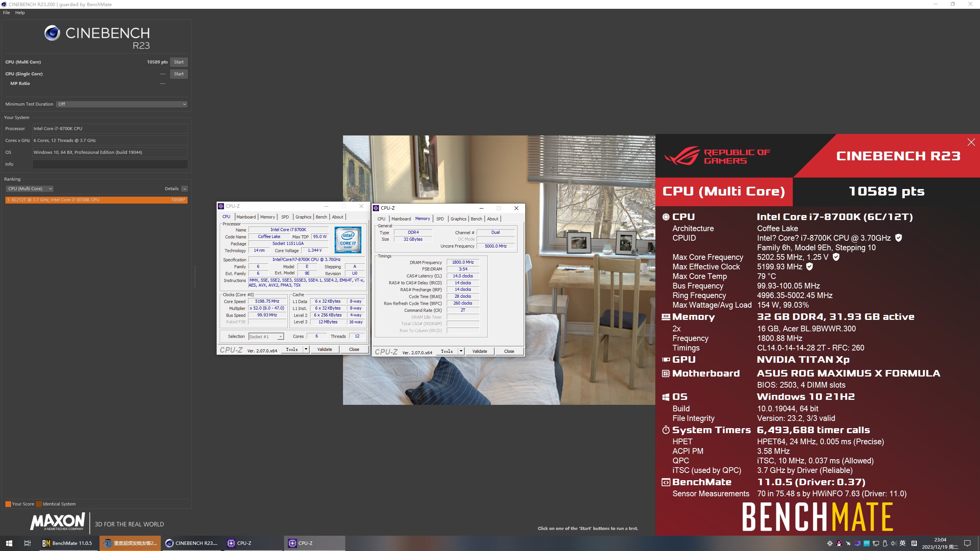Click Close button in left CPU-Z window
The image size is (980, 551).
pos(354,349)
